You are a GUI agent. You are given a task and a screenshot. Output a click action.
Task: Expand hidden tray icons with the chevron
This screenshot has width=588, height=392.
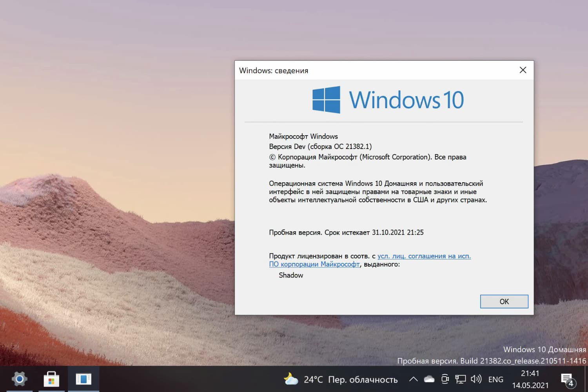pos(413,379)
